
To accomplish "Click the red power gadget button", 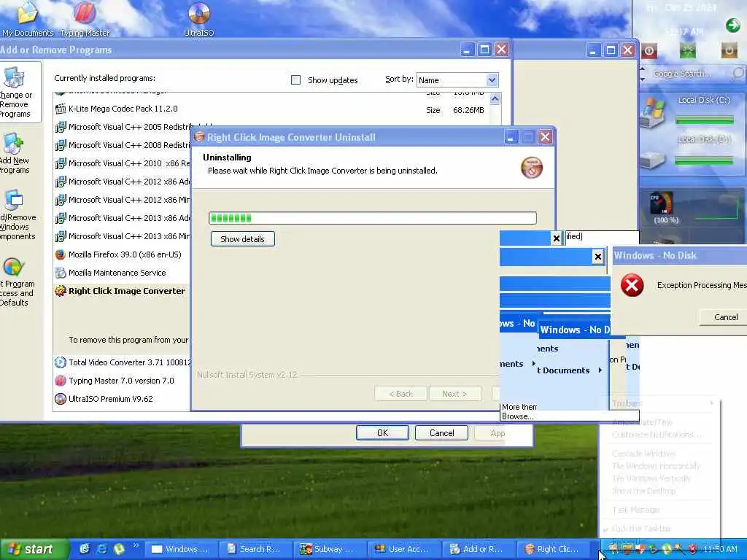I will click(649, 50).
